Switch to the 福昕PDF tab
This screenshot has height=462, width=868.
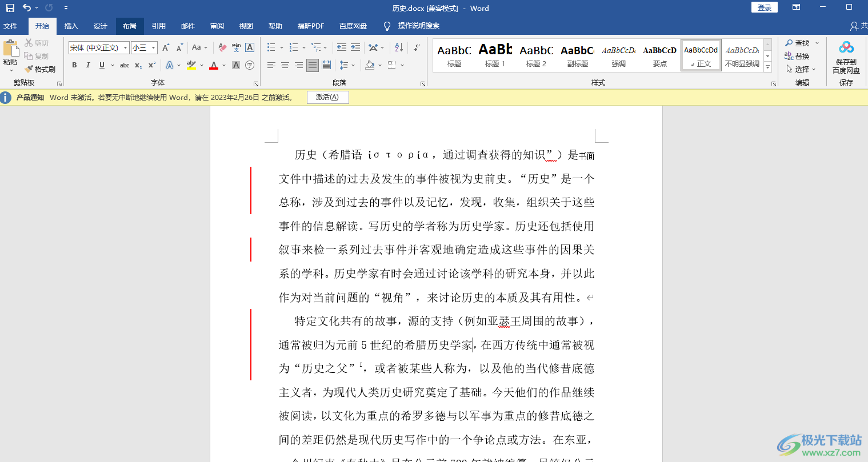[x=311, y=26]
